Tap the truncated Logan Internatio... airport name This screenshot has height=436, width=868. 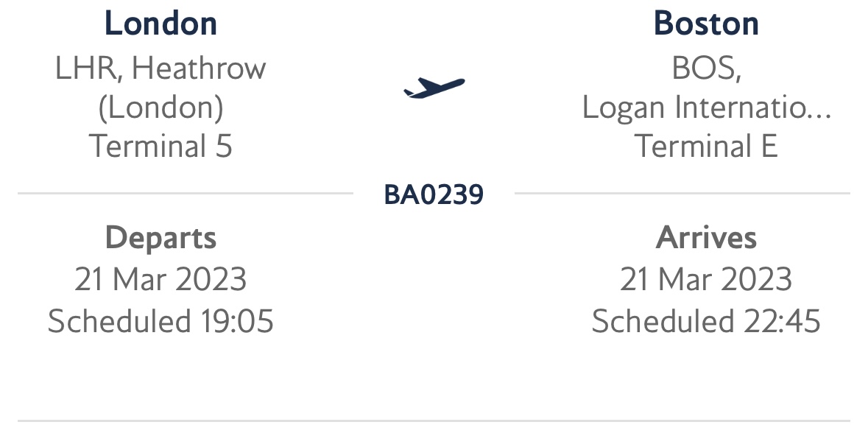[706, 108]
